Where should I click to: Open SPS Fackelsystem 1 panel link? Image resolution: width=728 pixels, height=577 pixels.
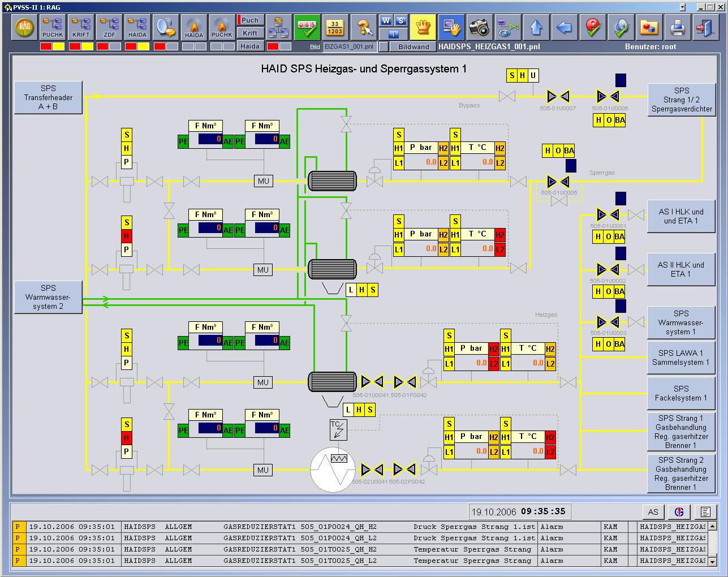(680, 393)
